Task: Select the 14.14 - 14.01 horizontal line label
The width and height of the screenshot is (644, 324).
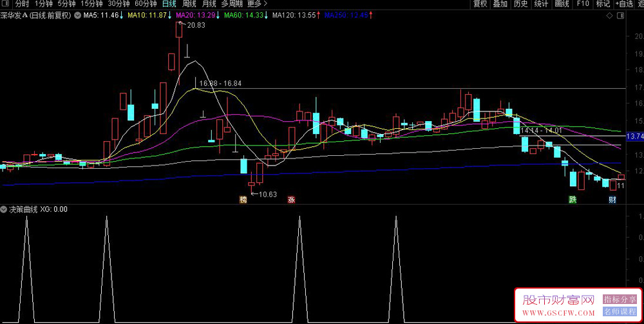Action: [x=542, y=131]
